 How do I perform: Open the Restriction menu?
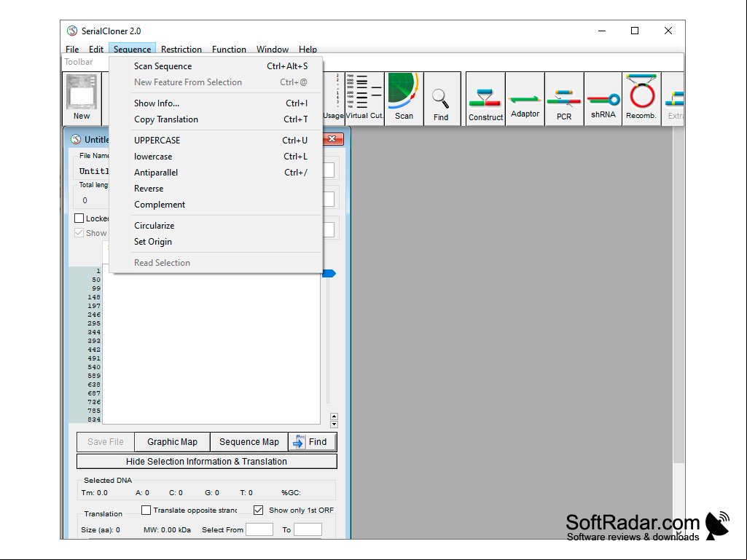pyautogui.click(x=181, y=49)
